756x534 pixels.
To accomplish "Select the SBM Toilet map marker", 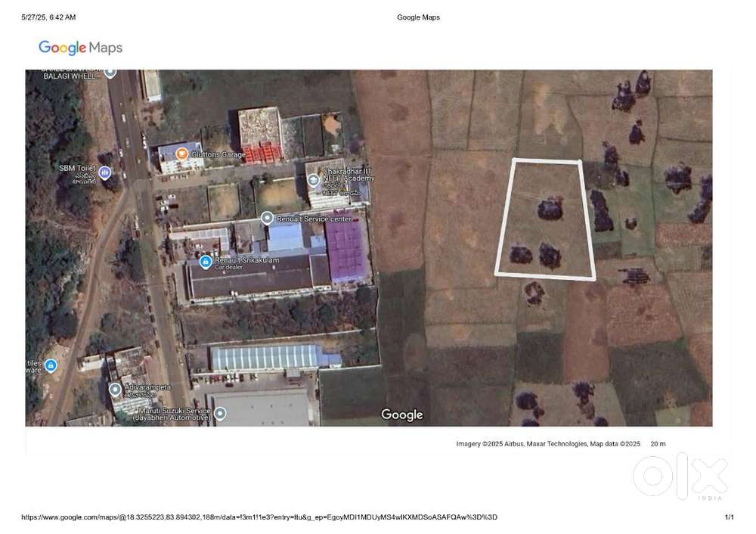I will click(x=104, y=173).
